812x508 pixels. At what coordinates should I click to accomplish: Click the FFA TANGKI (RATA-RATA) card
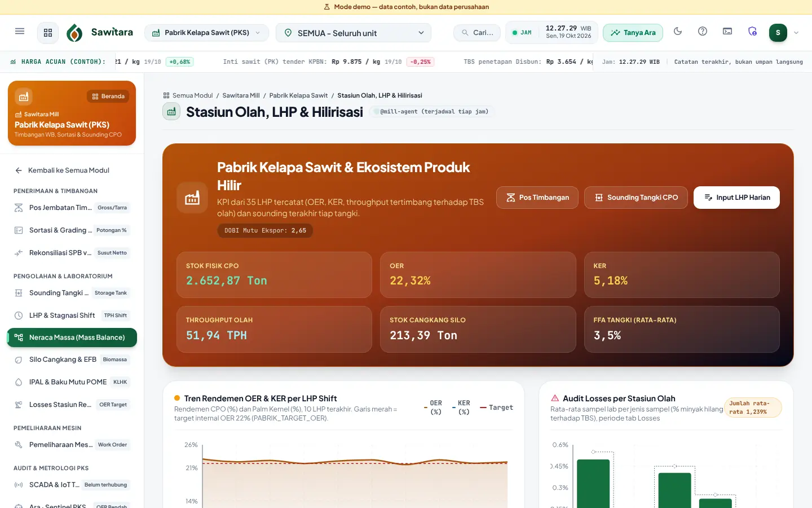(x=682, y=330)
